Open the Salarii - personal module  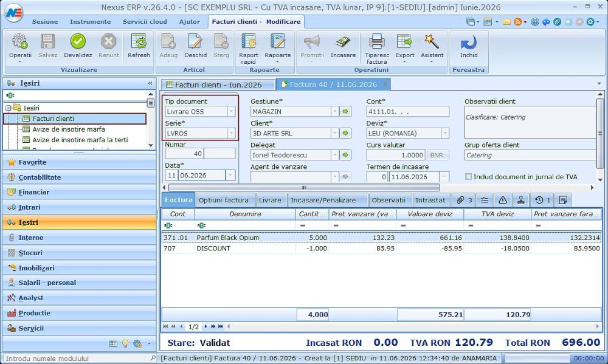click(x=80, y=283)
